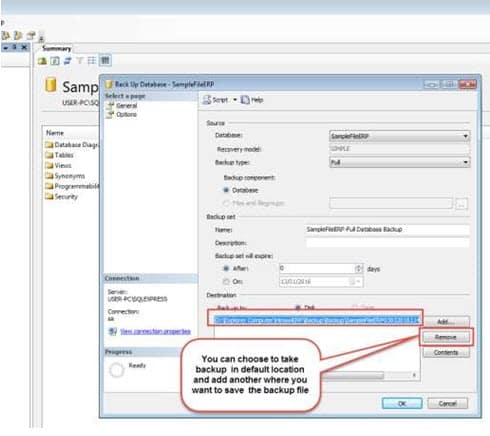Expand the Backup type dropdown

400,163
